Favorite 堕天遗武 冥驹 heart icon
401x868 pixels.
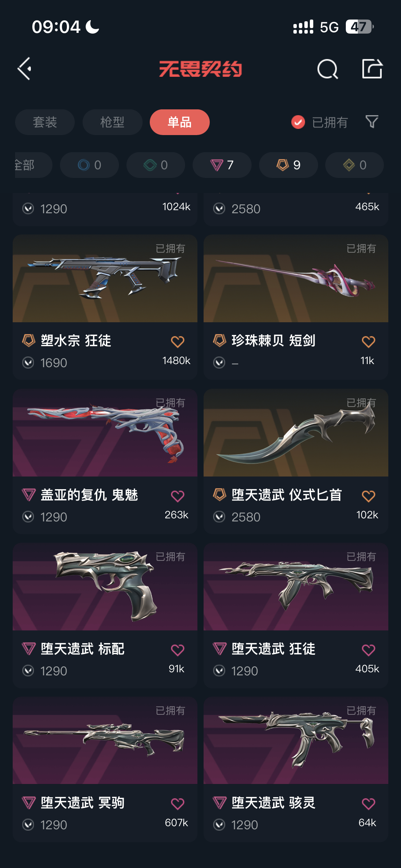(178, 804)
